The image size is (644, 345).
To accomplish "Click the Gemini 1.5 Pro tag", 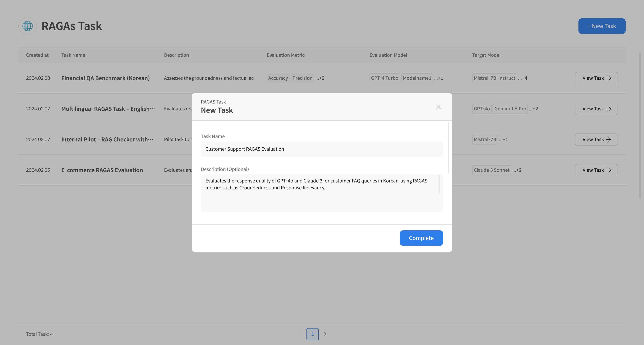I will (510, 109).
